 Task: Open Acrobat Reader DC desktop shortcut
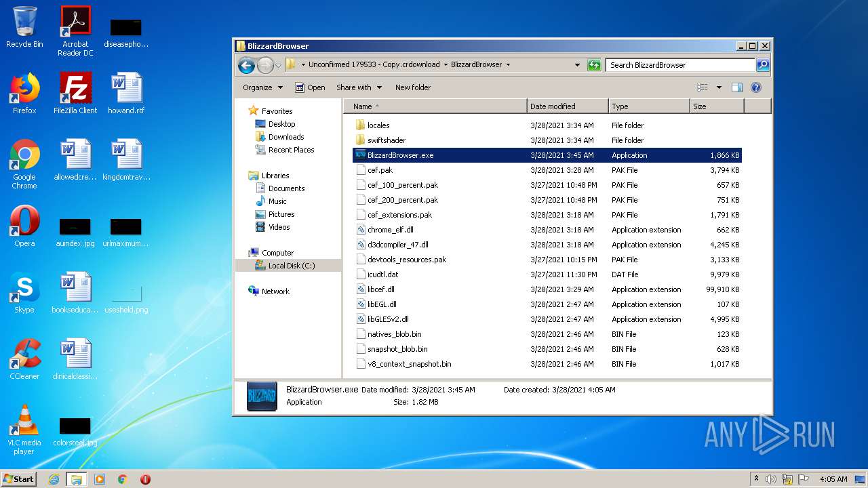tap(75, 30)
